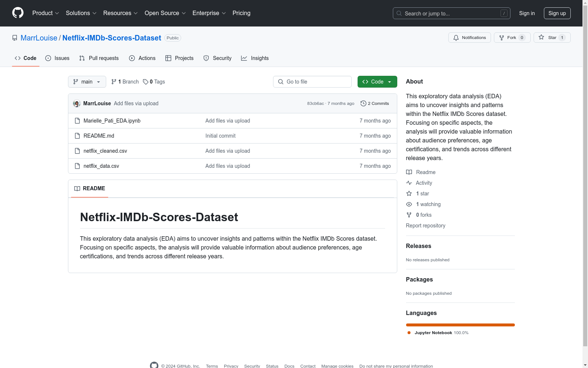Click the file icon beside Marielle_Pati_EDA.ipynb
The width and height of the screenshot is (588, 368).
77,121
